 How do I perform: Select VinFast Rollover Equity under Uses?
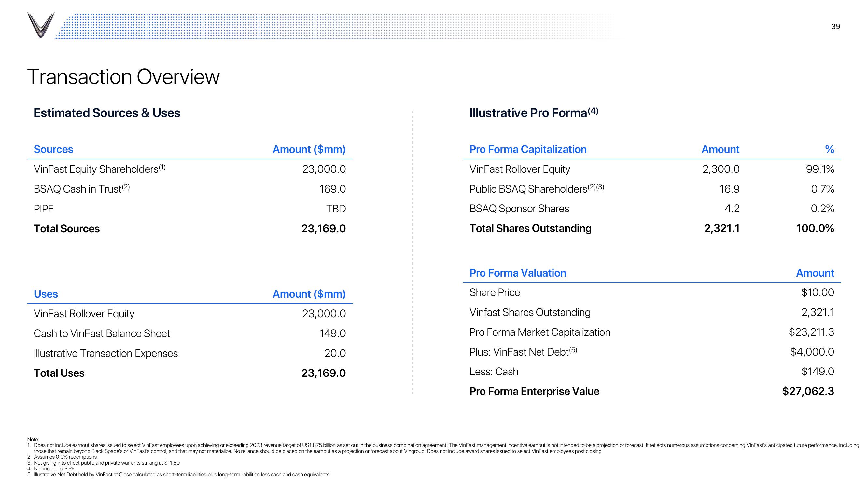(84, 314)
